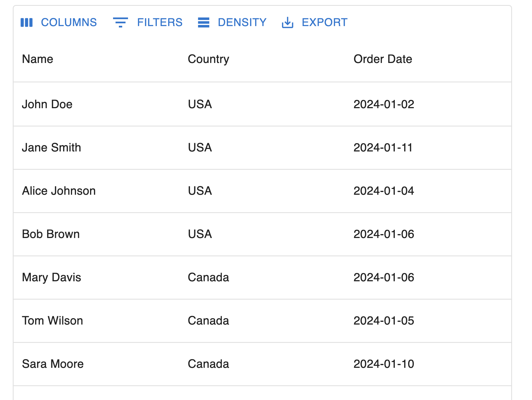Select the Jane Smith name cell
The height and width of the screenshot is (400, 532).
pyautogui.click(x=52, y=148)
